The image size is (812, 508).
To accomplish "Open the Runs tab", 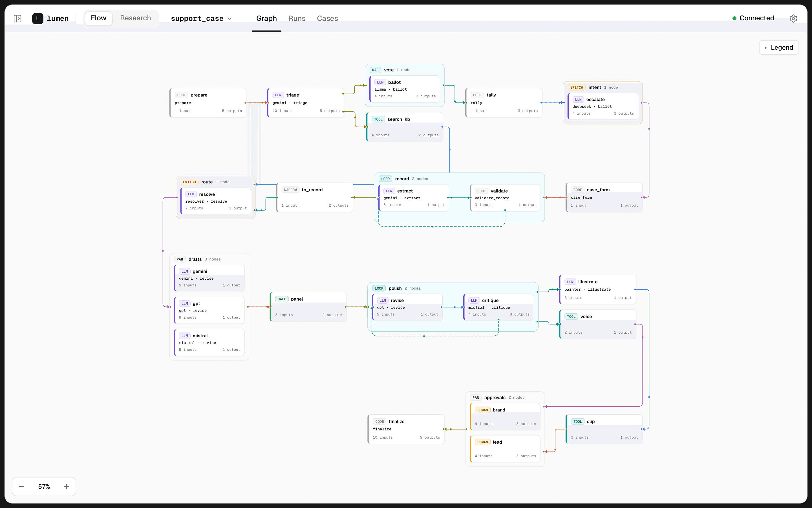I will (297, 18).
